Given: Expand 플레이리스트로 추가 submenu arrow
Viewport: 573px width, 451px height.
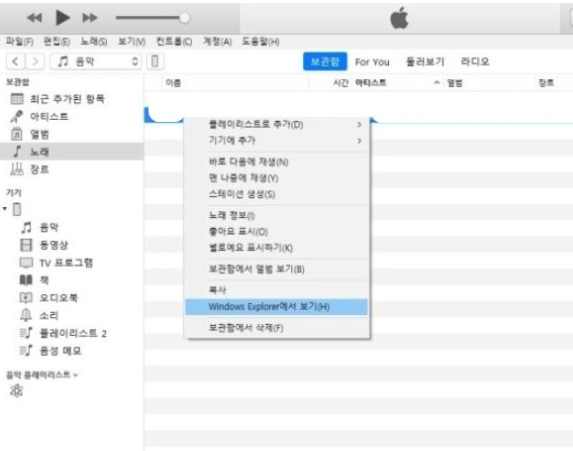Looking at the screenshot, I should click(x=359, y=125).
